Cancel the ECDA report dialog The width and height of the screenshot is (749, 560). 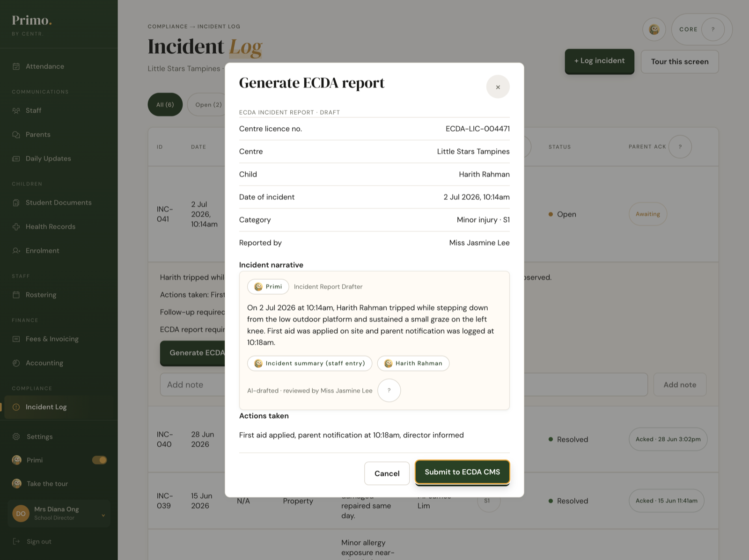pos(387,473)
